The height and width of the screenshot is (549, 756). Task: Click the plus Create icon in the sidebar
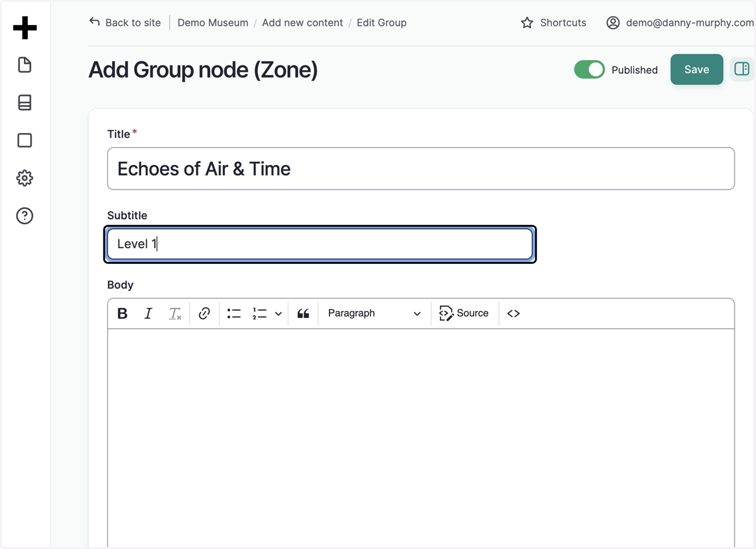point(25,28)
